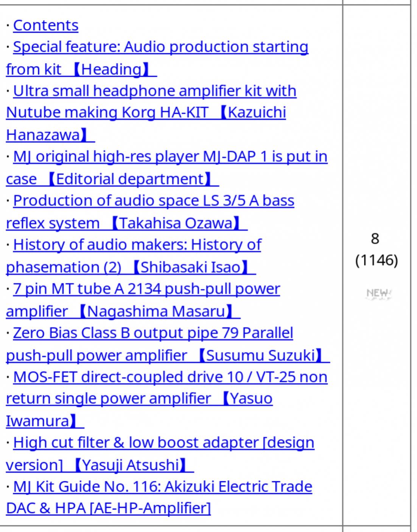Viewport: 417px width, 532px height.
Task: Open Special feature: Audio production starting link
Action: point(161,47)
